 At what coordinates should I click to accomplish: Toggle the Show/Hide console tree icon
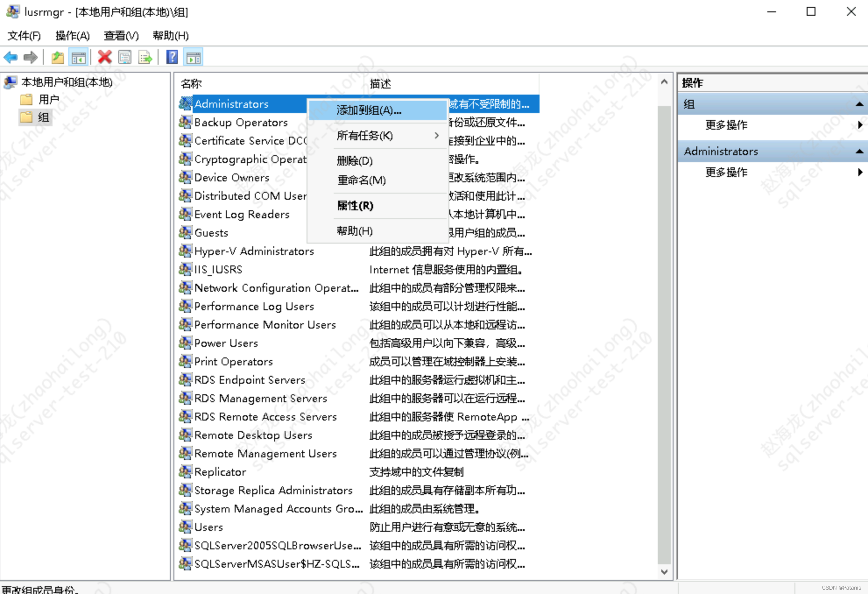click(79, 57)
